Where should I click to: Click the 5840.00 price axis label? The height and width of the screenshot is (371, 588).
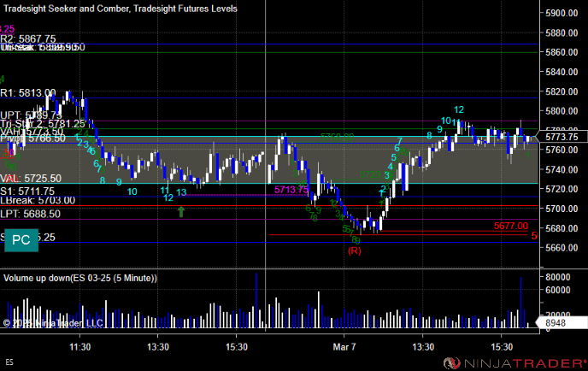[x=562, y=72]
